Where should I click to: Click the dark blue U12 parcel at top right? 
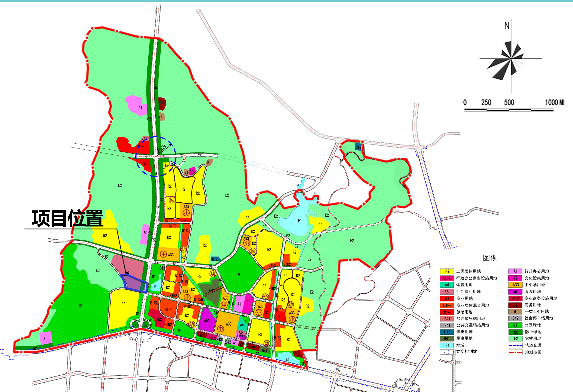(x=358, y=147)
